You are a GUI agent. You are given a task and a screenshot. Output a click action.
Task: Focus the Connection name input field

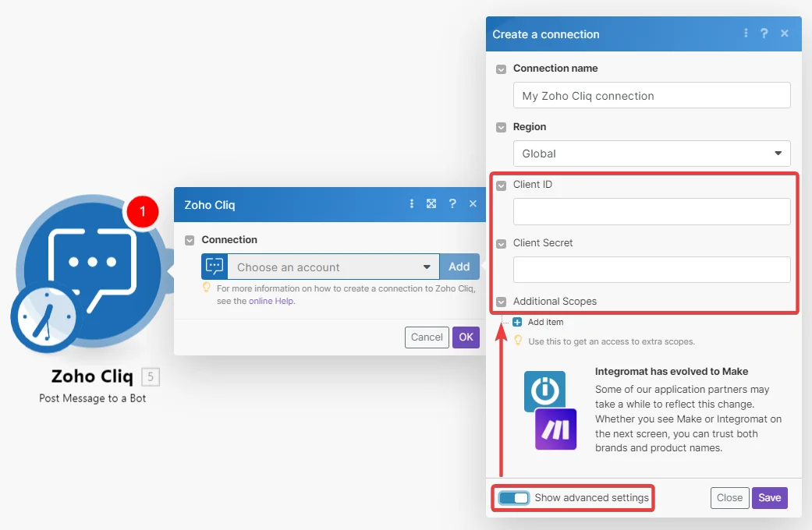(x=651, y=95)
